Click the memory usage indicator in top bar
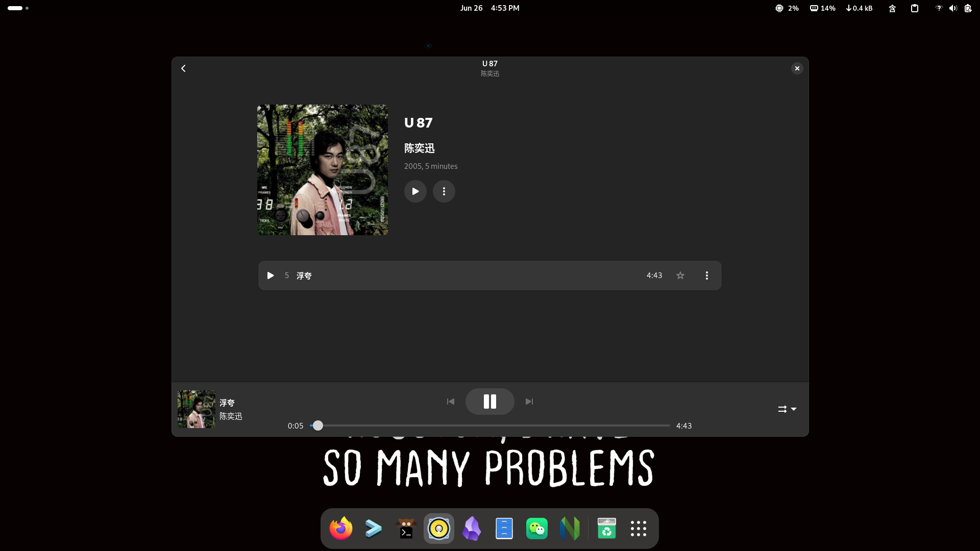The height and width of the screenshot is (551, 980). click(823, 8)
